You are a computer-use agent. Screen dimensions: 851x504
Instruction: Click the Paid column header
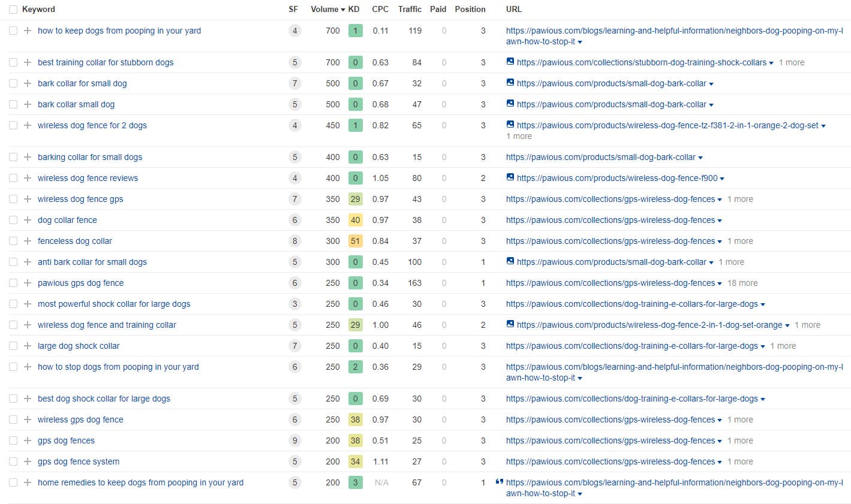click(438, 9)
